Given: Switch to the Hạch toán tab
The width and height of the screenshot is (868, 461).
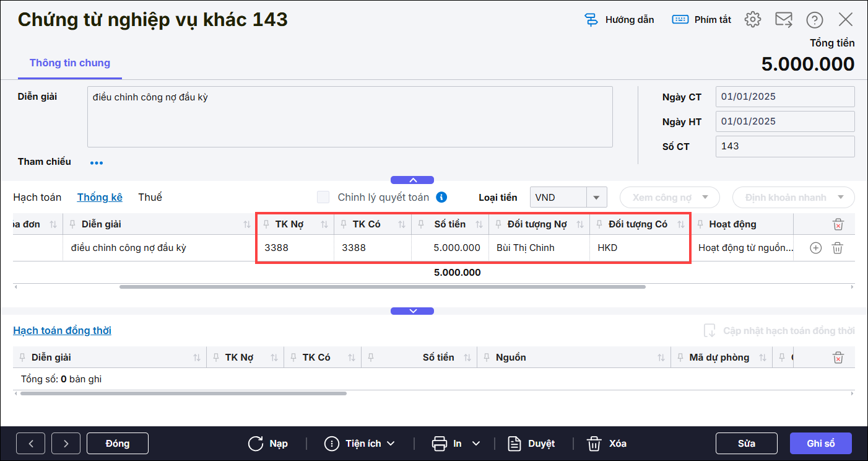Looking at the screenshot, I should click(x=37, y=197).
